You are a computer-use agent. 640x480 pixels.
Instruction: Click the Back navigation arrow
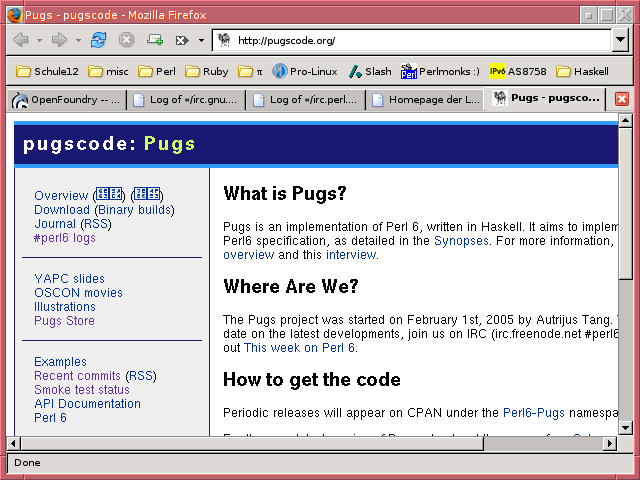(20, 40)
